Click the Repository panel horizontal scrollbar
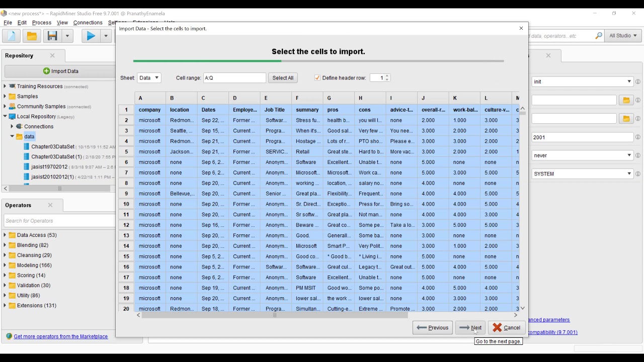The width and height of the screenshot is (644, 362). point(59,189)
